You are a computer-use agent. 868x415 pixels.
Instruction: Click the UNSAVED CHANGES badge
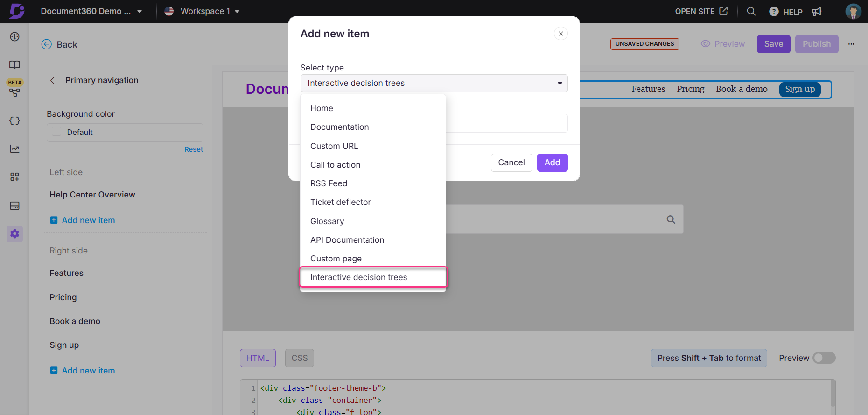(644, 44)
